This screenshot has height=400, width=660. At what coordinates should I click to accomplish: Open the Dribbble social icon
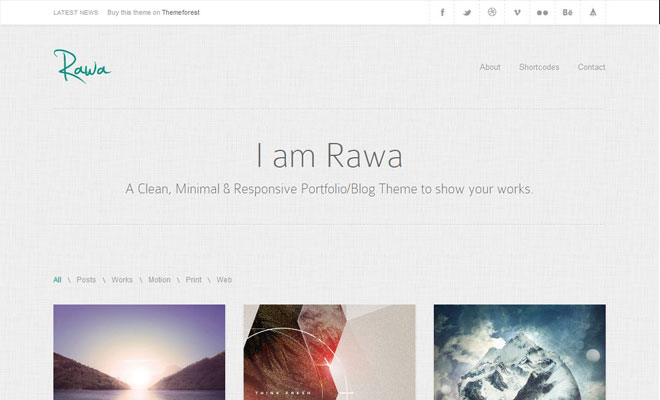coord(492,13)
